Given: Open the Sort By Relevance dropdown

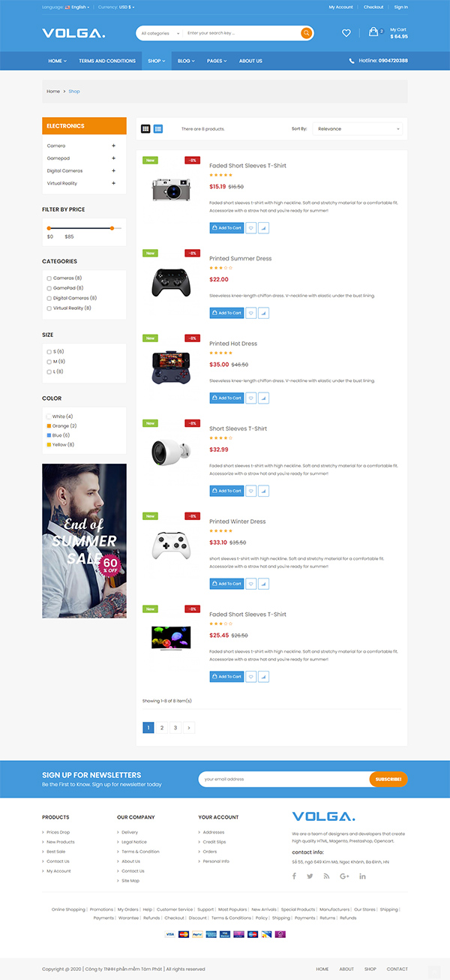Looking at the screenshot, I should pyautogui.click(x=357, y=129).
